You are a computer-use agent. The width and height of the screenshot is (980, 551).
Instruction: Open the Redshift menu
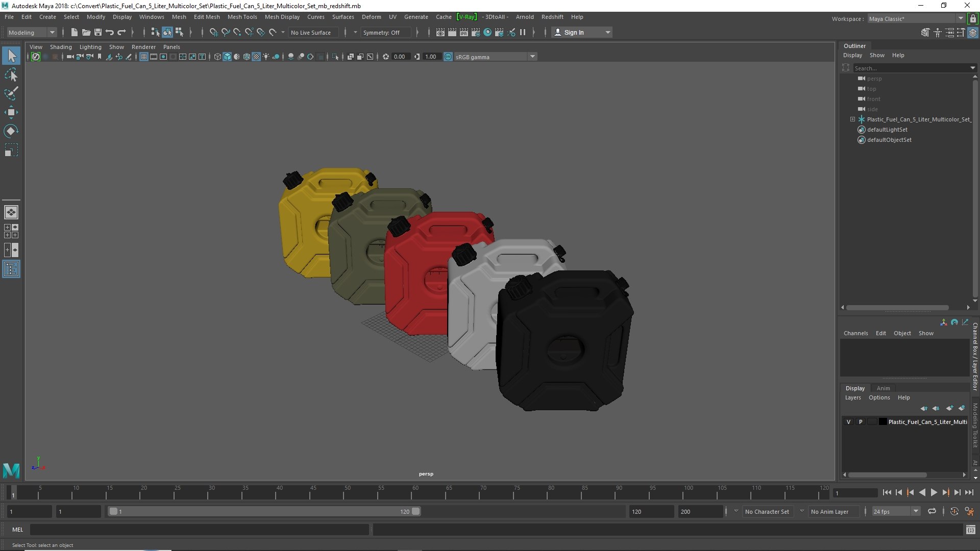click(x=552, y=17)
